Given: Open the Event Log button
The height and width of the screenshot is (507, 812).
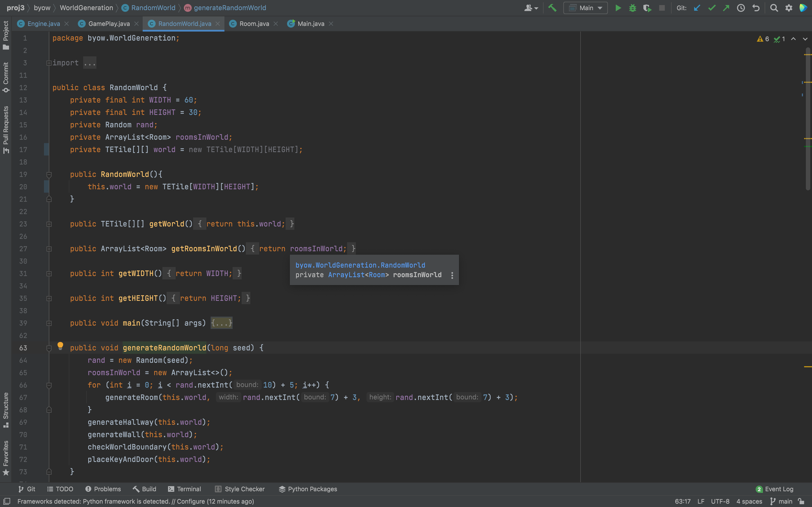Looking at the screenshot, I should coord(775,489).
